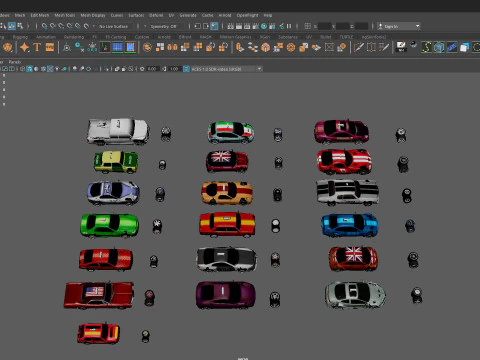Select the long red car with US flag
Image resolution: width=480 pixels, height=360 pixels.
pyautogui.click(x=99, y=295)
